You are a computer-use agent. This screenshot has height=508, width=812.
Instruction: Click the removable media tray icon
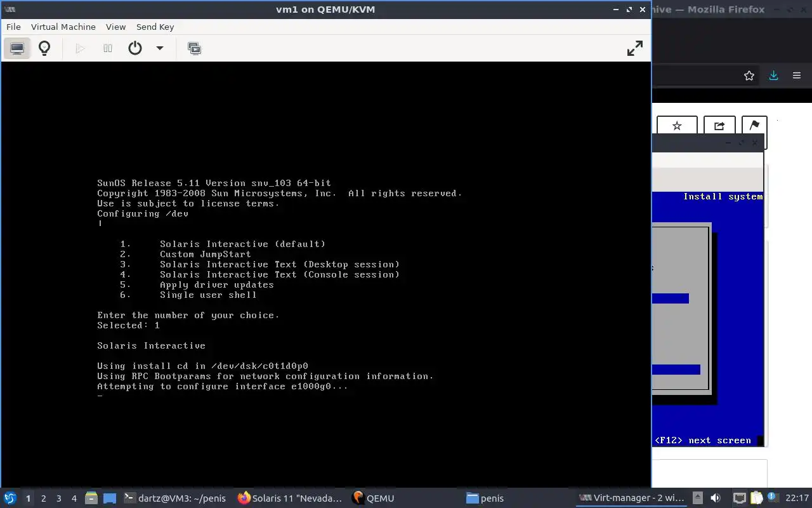tap(698, 498)
